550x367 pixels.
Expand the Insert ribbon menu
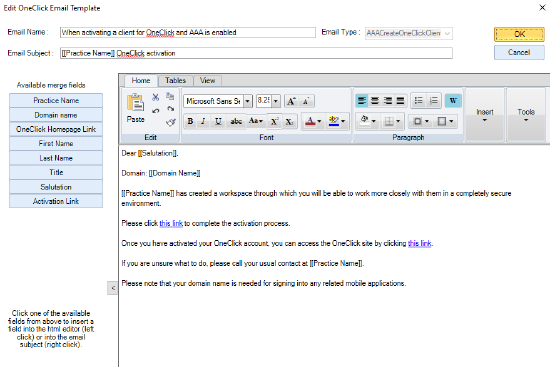(x=485, y=115)
